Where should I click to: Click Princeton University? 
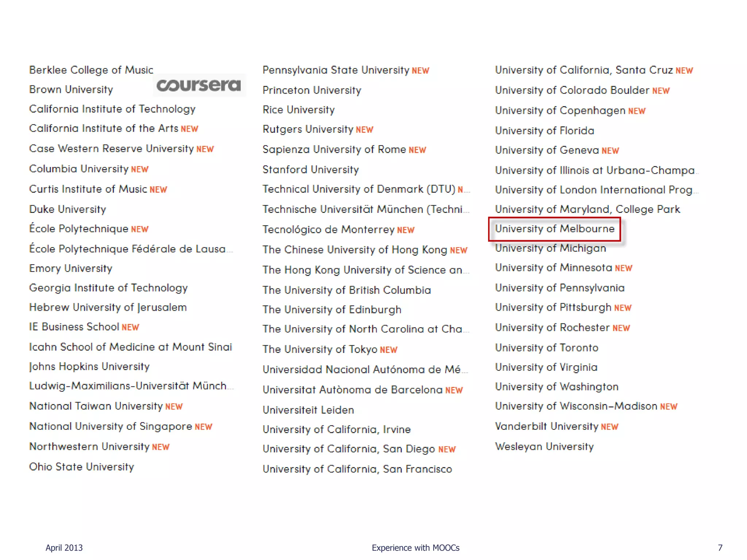pyautogui.click(x=312, y=90)
